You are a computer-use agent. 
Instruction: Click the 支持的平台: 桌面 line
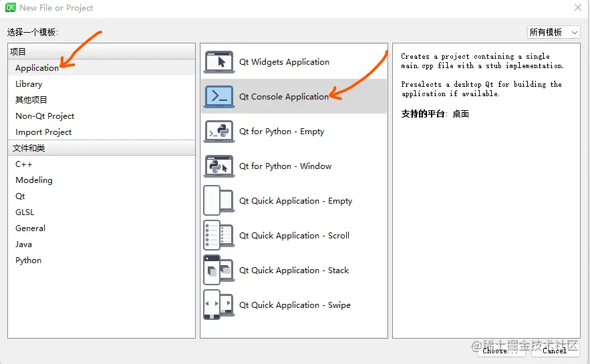[x=434, y=114]
